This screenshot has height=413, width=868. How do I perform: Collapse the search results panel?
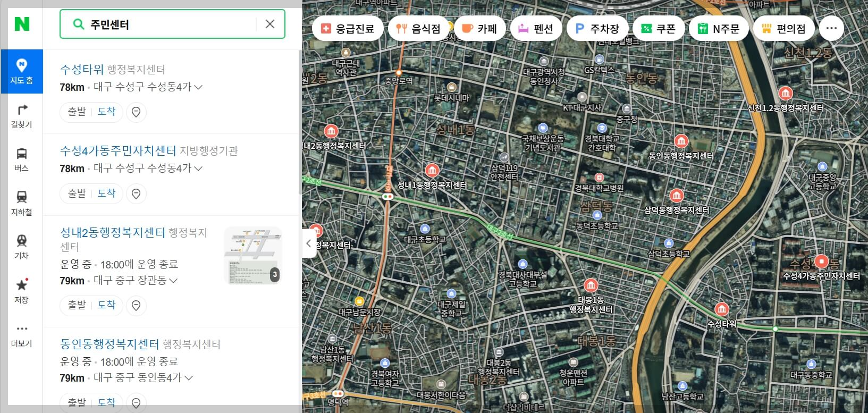(x=309, y=243)
